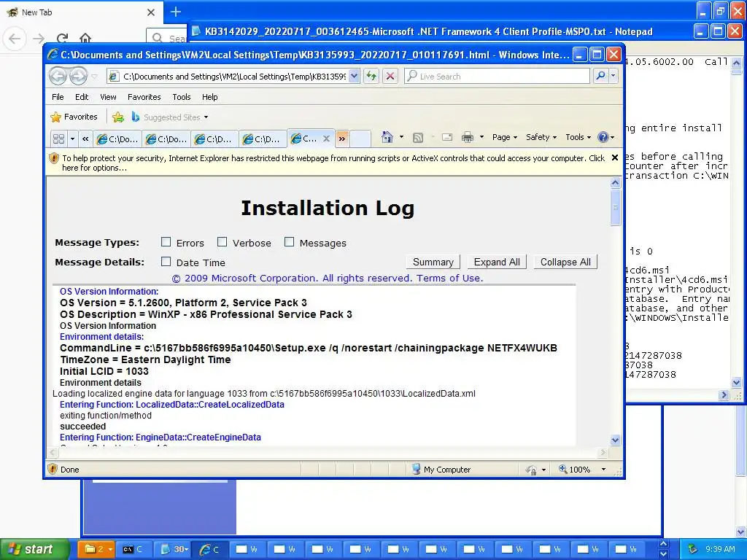
Task: Click the security shield in information bar
Action: pyautogui.click(x=54, y=158)
